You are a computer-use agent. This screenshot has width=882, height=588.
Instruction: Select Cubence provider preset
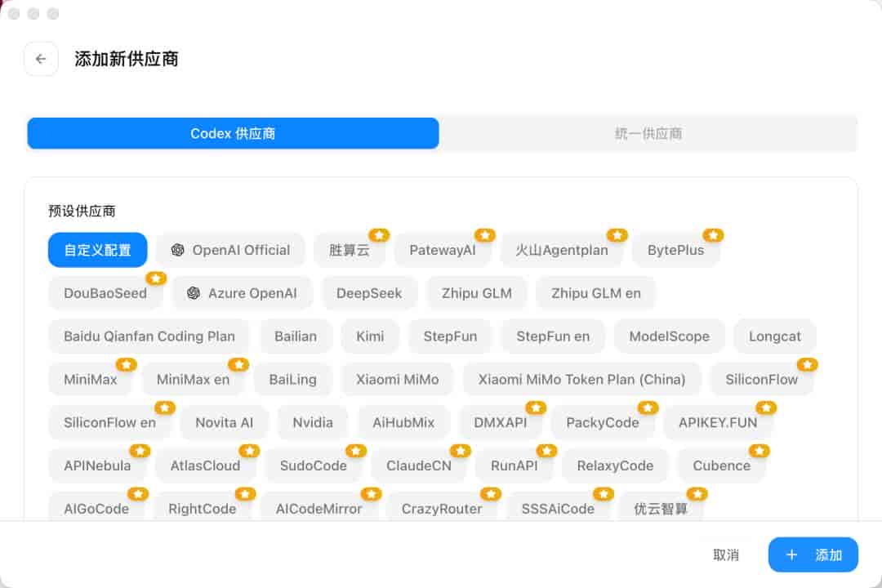[722, 465]
